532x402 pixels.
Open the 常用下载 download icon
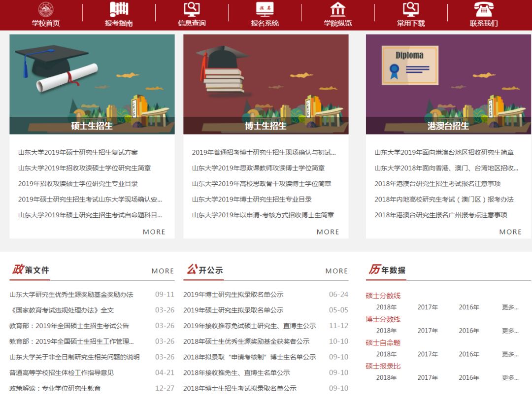point(410,9)
